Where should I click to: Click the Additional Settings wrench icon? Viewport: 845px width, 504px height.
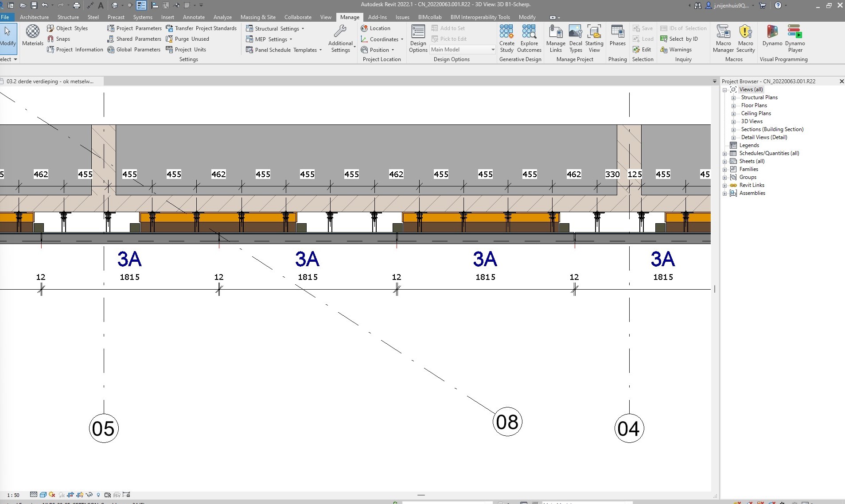[x=340, y=31]
